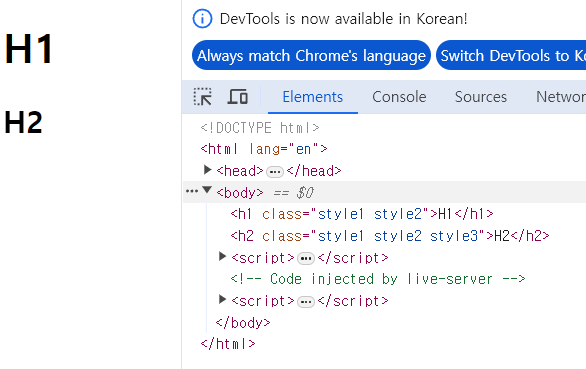Click the info icon beside DevTools notice
The image size is (586, 369).
202,18
